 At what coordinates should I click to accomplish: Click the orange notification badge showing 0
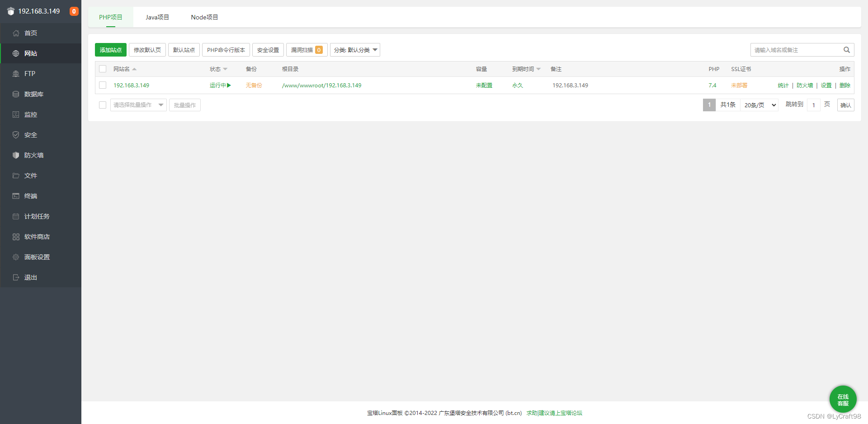74,11
